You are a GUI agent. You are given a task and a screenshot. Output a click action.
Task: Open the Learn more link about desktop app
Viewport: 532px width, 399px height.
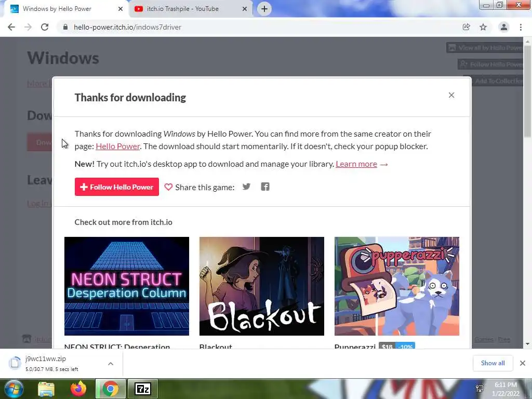356,164
